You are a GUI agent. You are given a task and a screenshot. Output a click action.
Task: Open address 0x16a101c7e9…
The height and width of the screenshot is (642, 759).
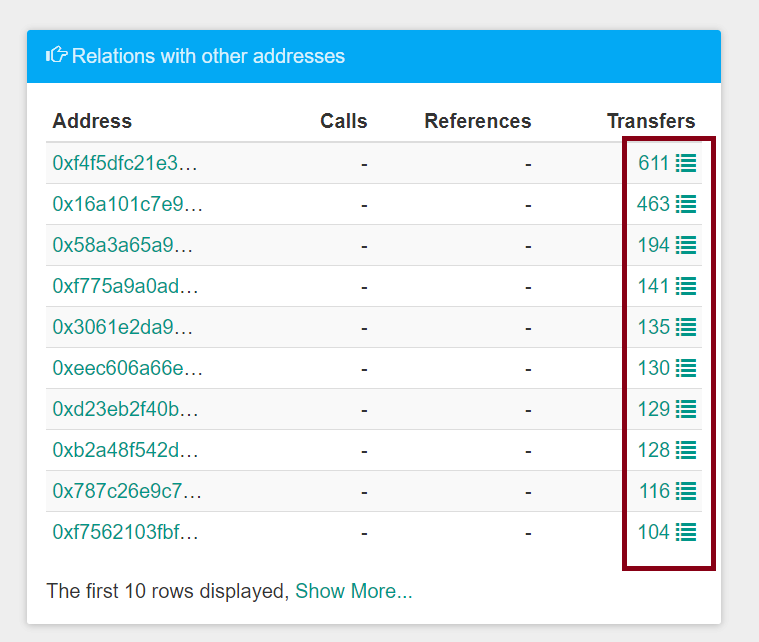pyautogui.click(x=127, y=204)
